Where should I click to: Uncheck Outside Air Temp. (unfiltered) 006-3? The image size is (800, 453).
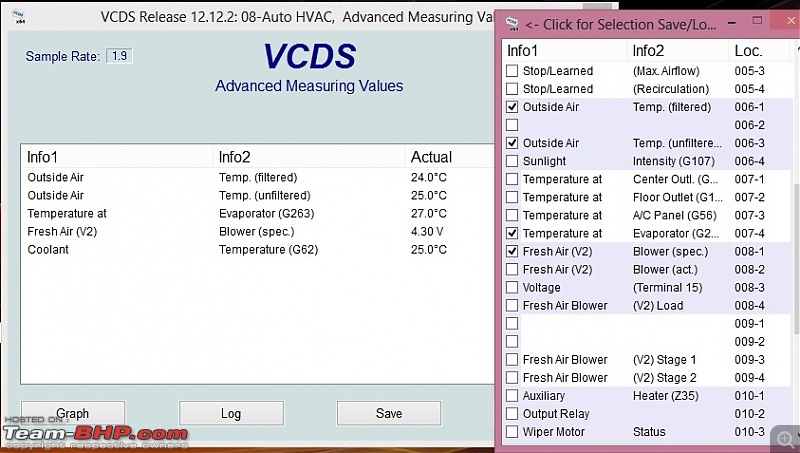pos(512,143)
